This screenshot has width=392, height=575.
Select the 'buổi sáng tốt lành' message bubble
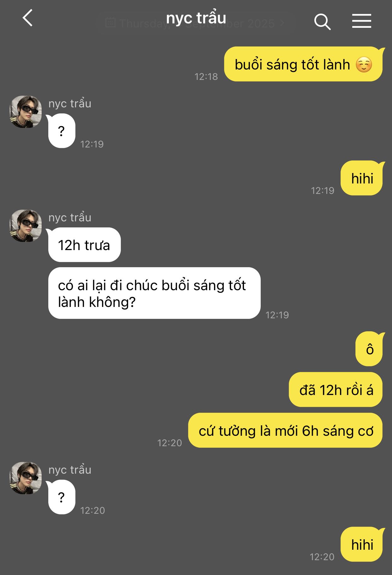pyautogui.click(x=303, y=64)
